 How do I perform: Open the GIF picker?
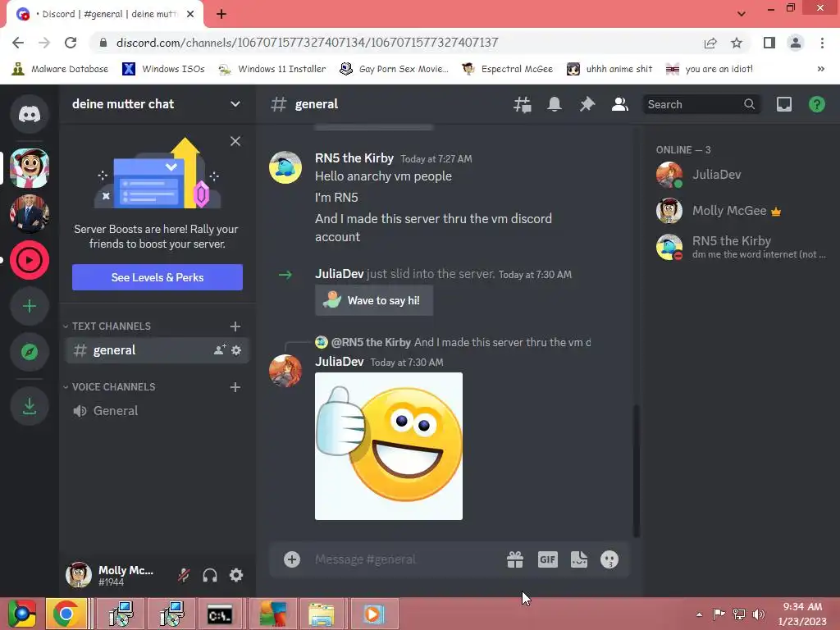click(547, 559)
